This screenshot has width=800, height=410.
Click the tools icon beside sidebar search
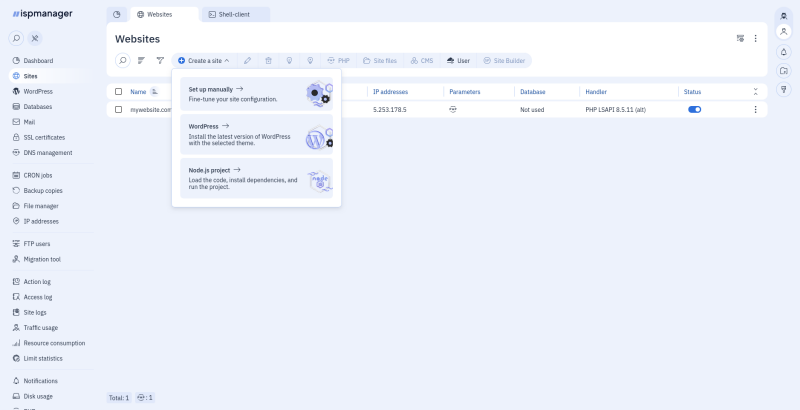[35, 38]
